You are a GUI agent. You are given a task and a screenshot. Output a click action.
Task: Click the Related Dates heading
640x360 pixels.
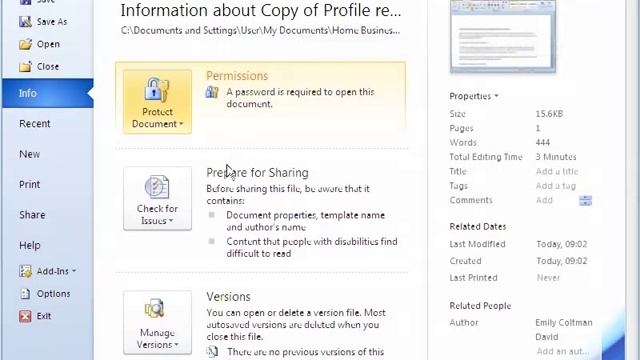pos(478,227)
